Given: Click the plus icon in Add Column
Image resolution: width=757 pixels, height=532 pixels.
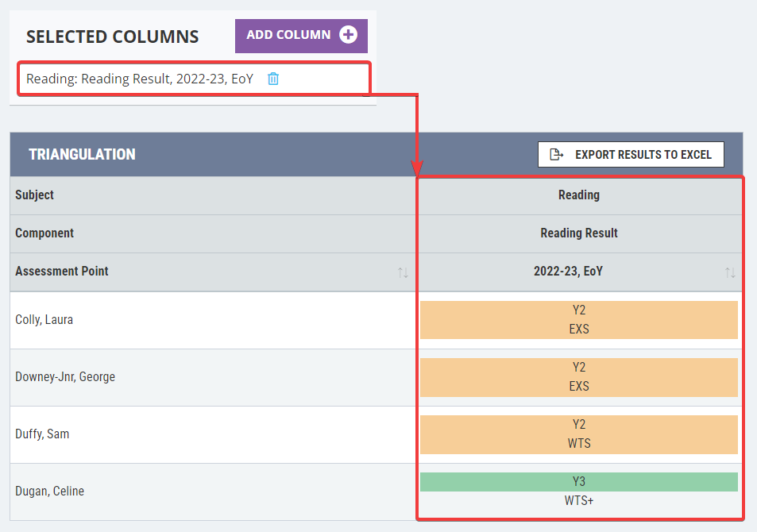Looking at the screenshot, I should click(348, 35).
